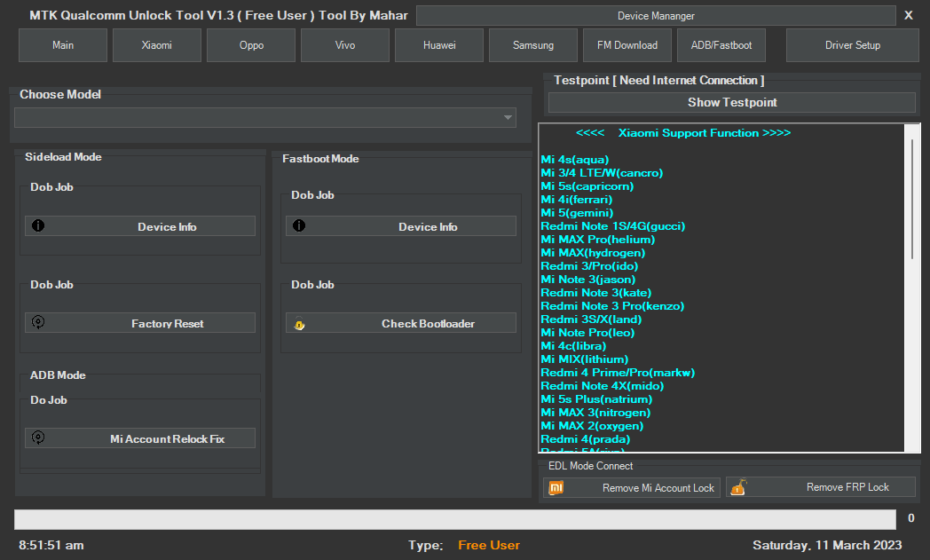Select the Factory Reset gear icon
This screenshot has width=930, height=560.
tap(38, 323)
